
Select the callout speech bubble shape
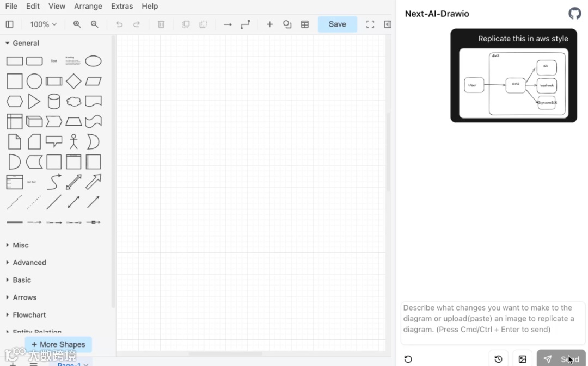pyautogui.click(x=54, y=141)
